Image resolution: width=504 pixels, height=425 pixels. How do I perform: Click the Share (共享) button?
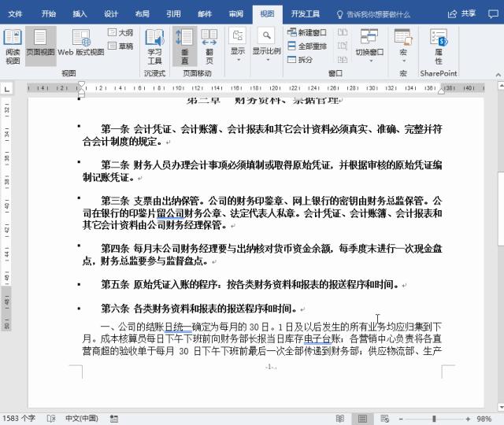click(x=461, y=14)
